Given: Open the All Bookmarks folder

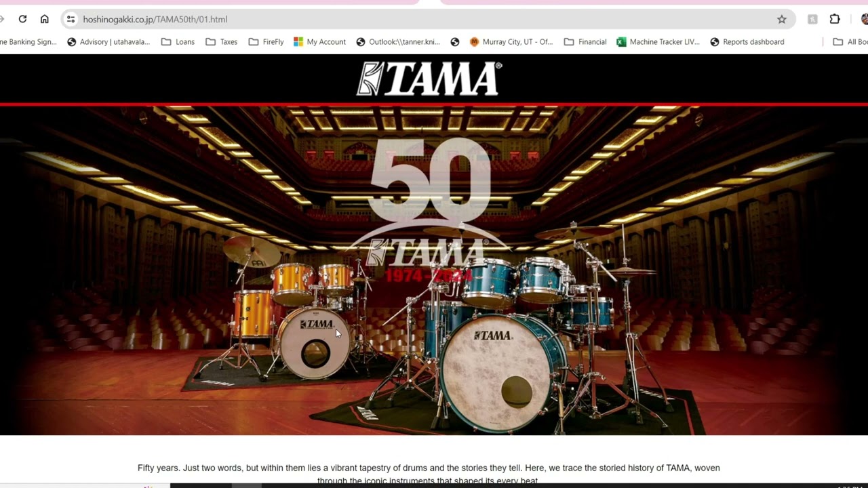Looking at the screenshot, I should (x=850, y=42).
